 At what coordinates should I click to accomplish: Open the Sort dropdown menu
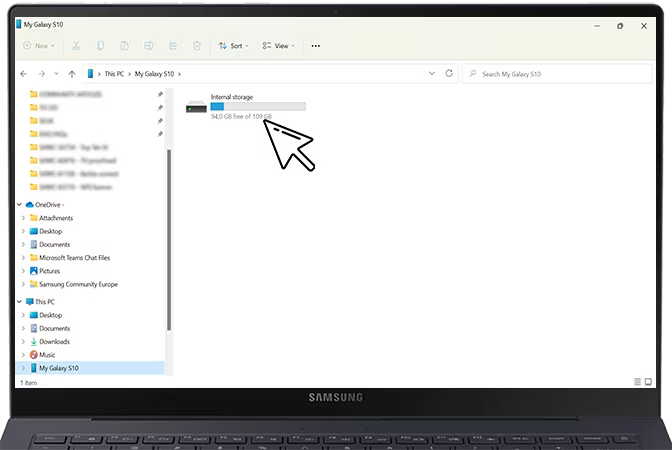(234, 45)
